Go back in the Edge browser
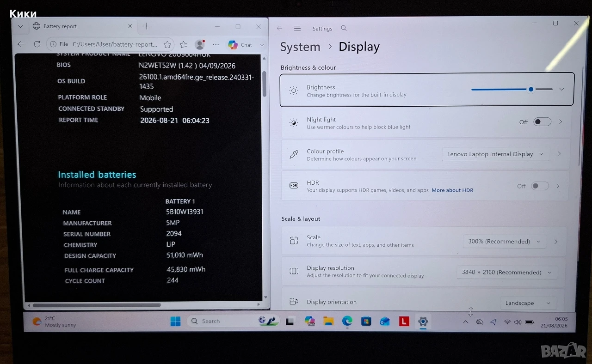 (21, 44)
